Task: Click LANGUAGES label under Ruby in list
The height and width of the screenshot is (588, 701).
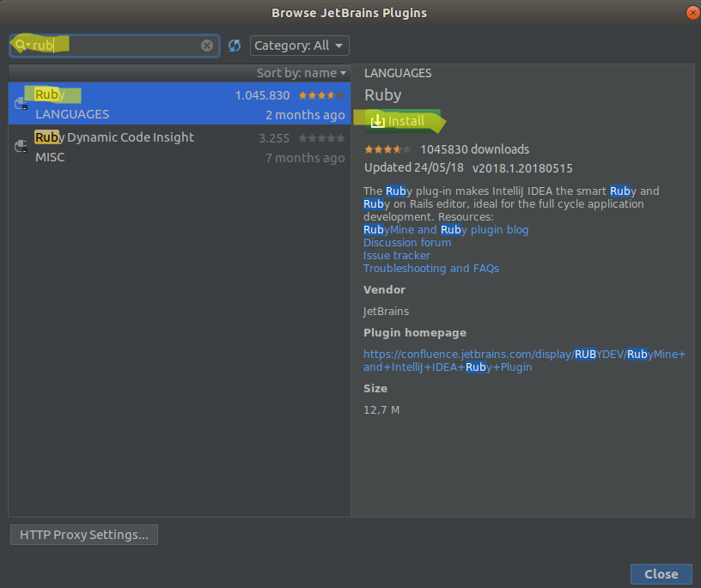Action: click(72, 114)
